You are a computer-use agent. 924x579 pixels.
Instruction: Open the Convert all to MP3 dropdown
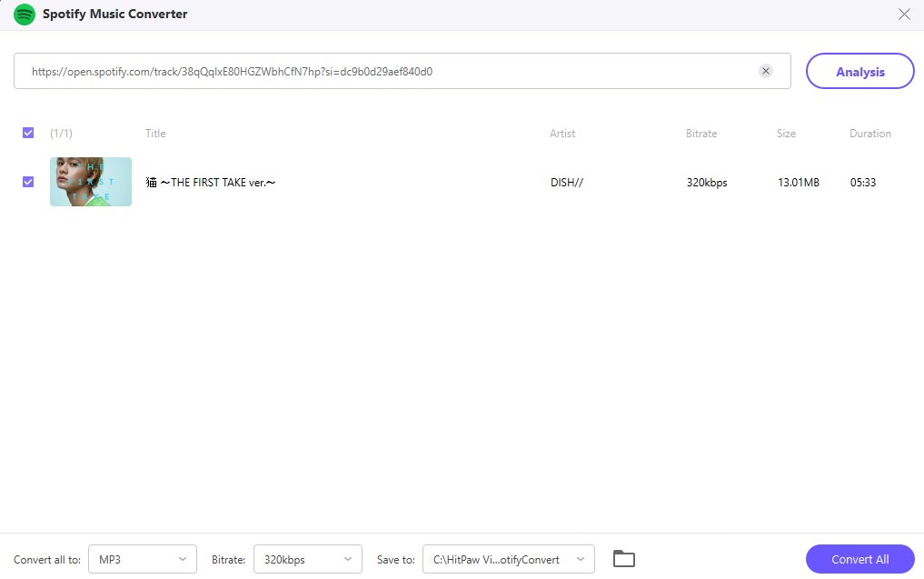[x=143, y=559]
